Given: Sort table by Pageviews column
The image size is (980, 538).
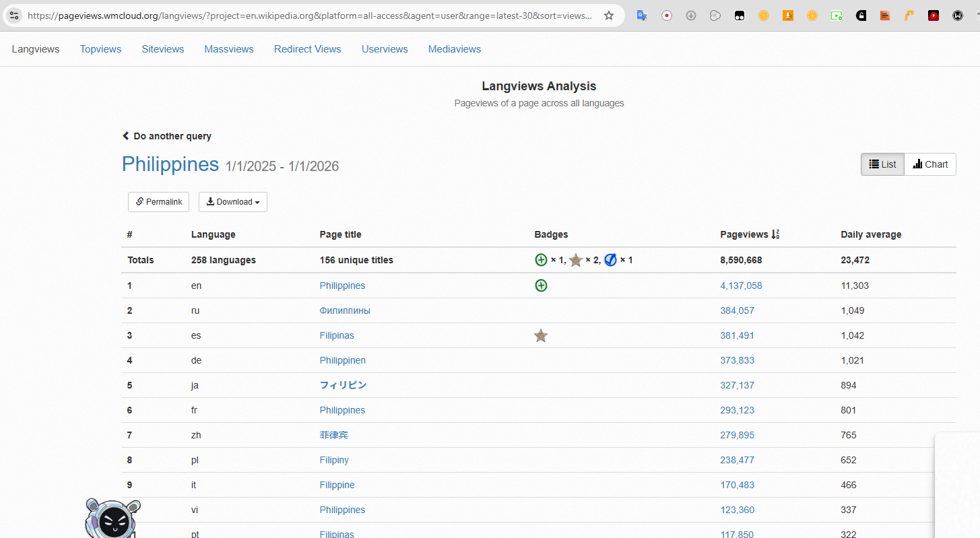Looking at the screenshot, I should click(x=750, y=234).
